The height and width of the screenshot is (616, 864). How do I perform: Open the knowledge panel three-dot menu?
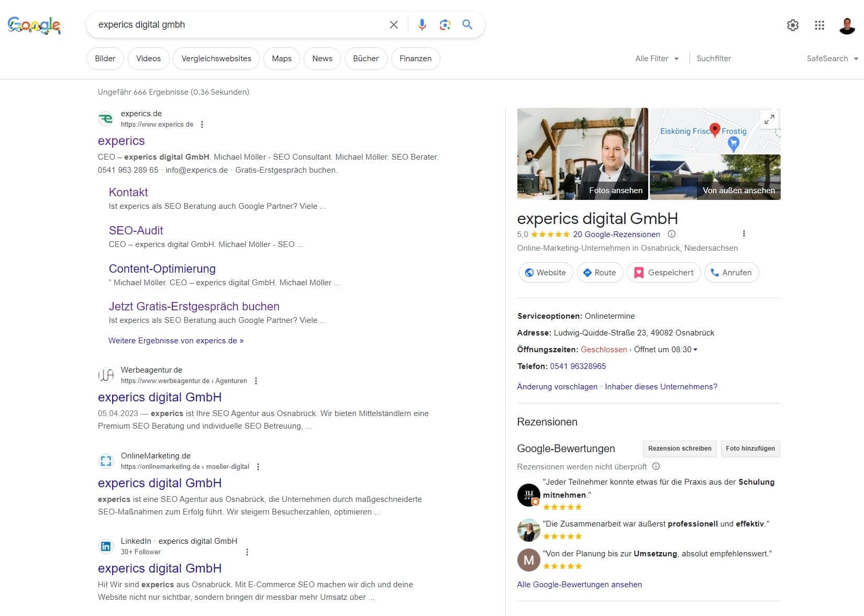click(744, 233)
